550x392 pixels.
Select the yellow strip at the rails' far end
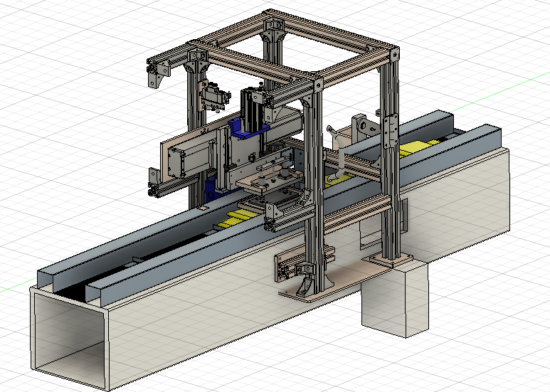coord(419,147)
